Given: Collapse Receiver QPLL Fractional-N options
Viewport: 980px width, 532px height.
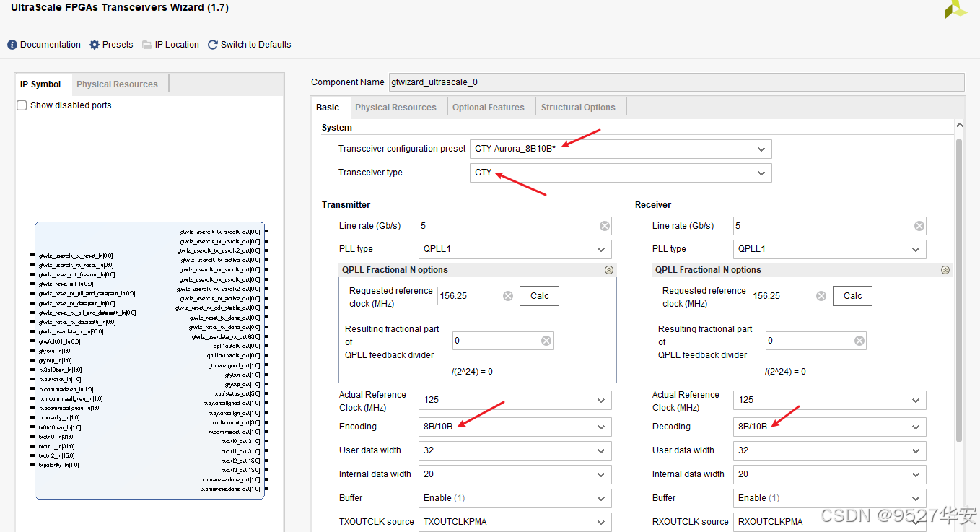Looking at the screenshot, I should [x=945, y=270].
